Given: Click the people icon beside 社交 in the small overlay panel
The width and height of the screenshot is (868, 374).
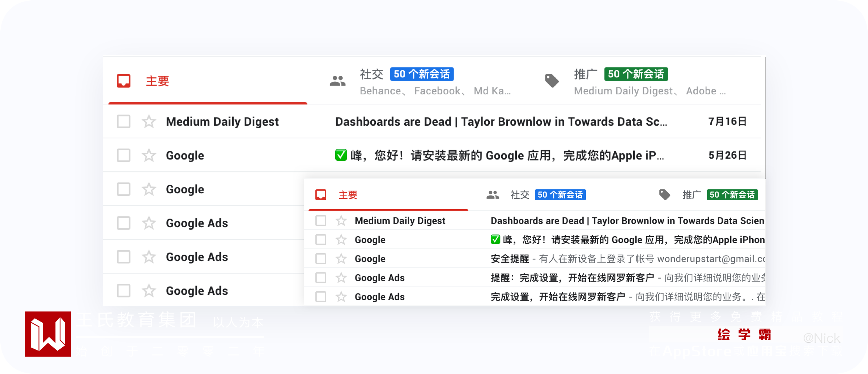Looking at the screenshot, I should [493, 195].
